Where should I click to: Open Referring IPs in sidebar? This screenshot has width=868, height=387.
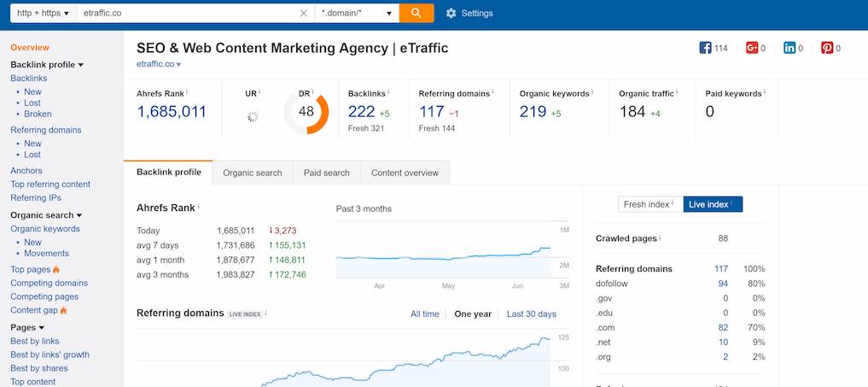(36, 198)
